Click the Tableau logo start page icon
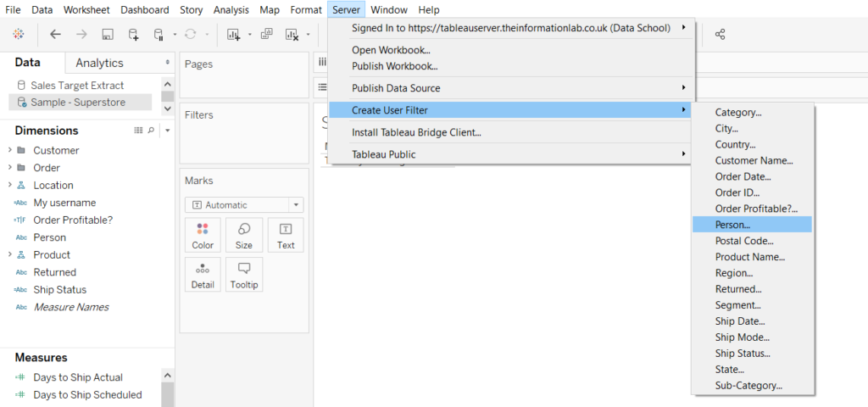The height and width of the screenshot is (407, 868). [19, 35]
